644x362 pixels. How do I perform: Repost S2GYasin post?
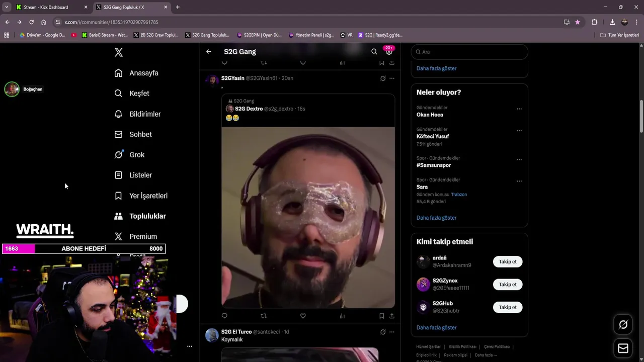coord(264,316)
